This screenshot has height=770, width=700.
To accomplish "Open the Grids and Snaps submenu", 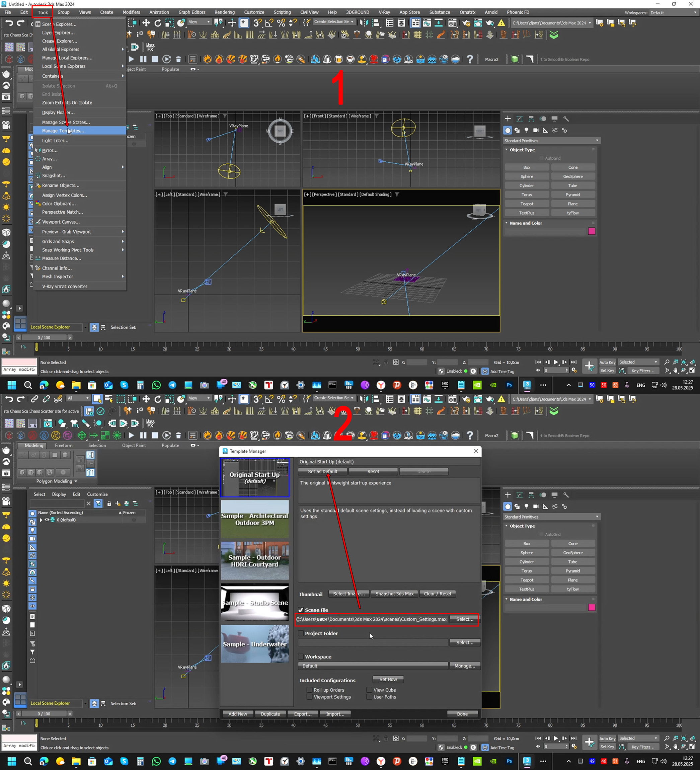I will click(80, 241).
